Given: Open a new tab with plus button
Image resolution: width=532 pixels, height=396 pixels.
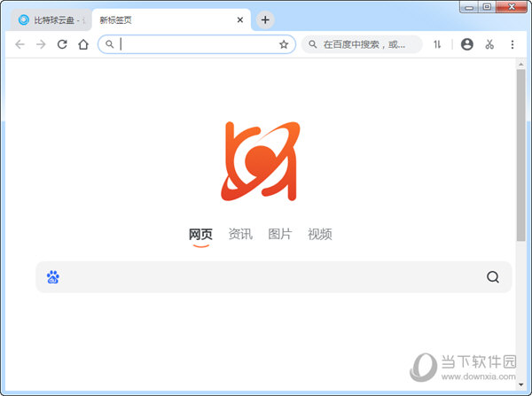Looking at the screenshot, I should [265, 20].
